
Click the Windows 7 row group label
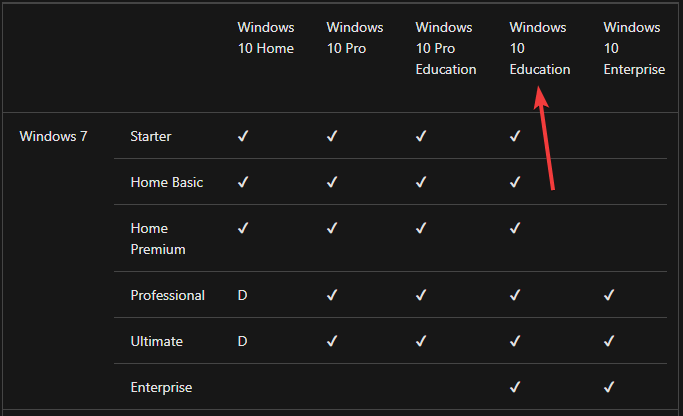click(53, 136)
